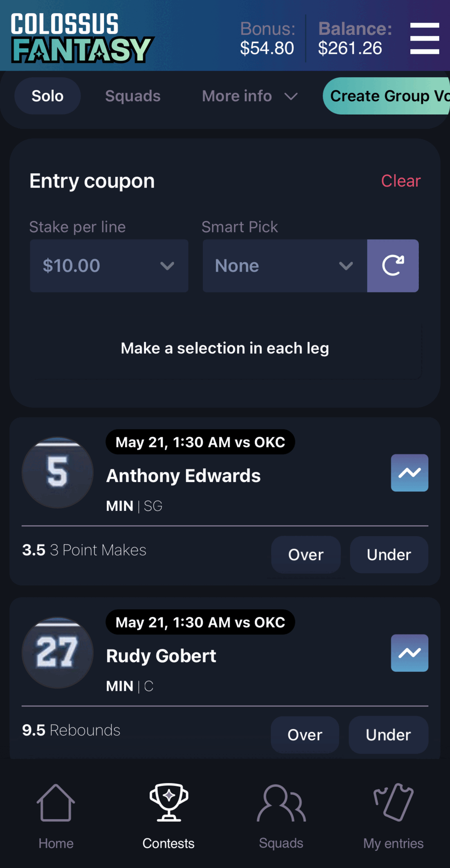Clear the entry coupon

(401, 181)
